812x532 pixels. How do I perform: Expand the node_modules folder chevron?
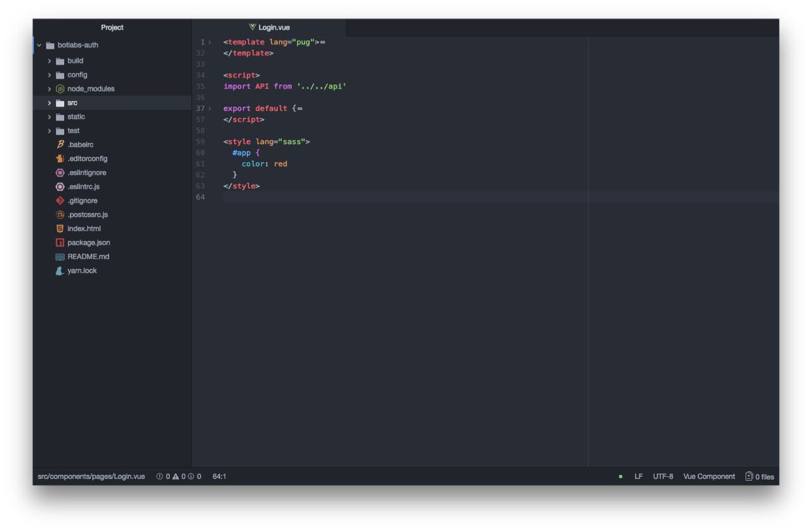tap(49, 89)
